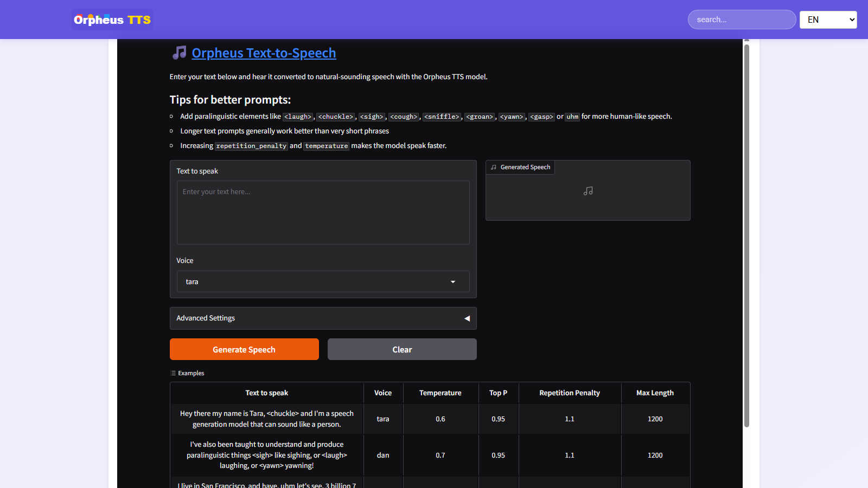Viewport: 868px width, 488px height.
Task: Click temperature value 0.6 in examples table
Action: click(x=441, y=419)
